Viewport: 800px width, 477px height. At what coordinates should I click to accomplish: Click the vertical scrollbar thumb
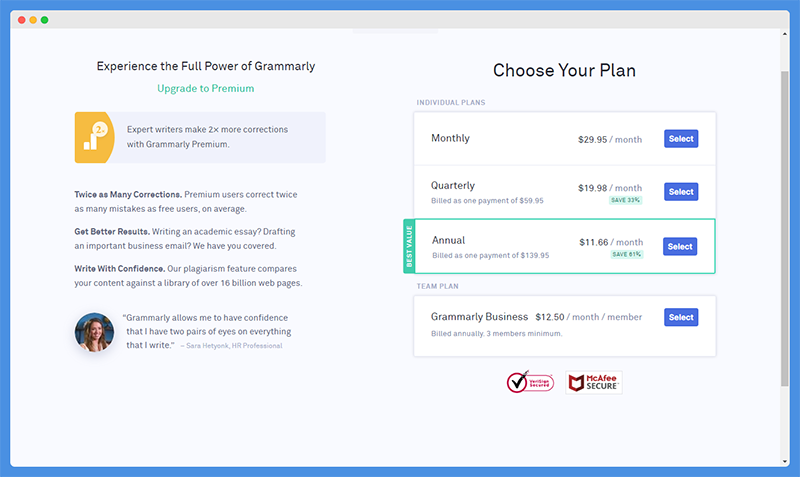coord(785,229)
